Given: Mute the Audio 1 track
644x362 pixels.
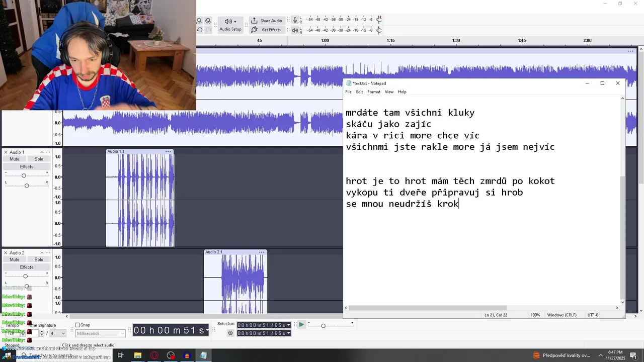Looking at the screenshot, I should point(15,159).
